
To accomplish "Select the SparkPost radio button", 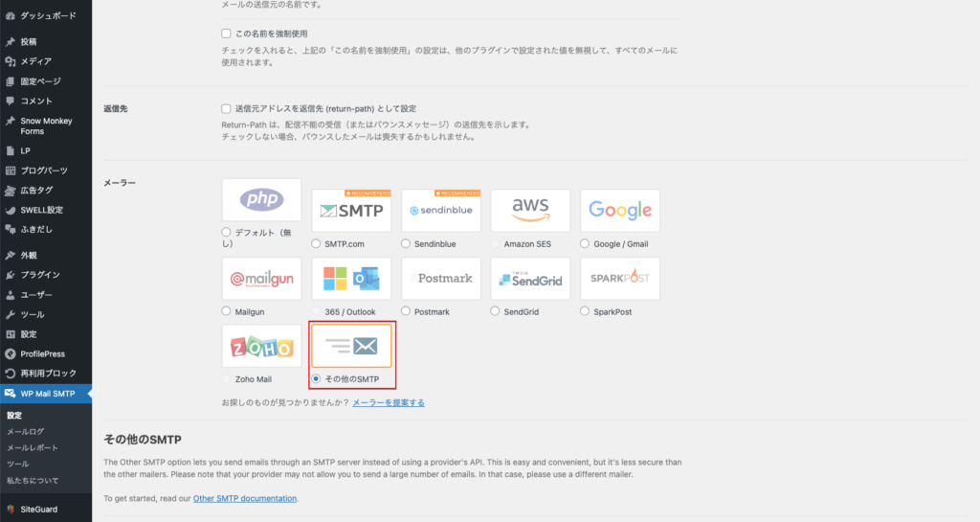I will (x=585, y=311).
